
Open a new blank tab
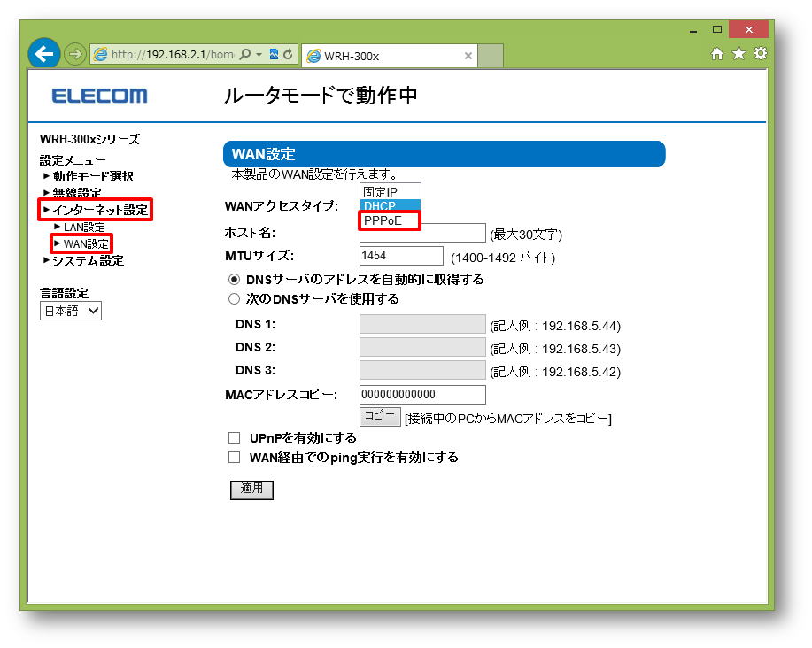pos(490,56)
